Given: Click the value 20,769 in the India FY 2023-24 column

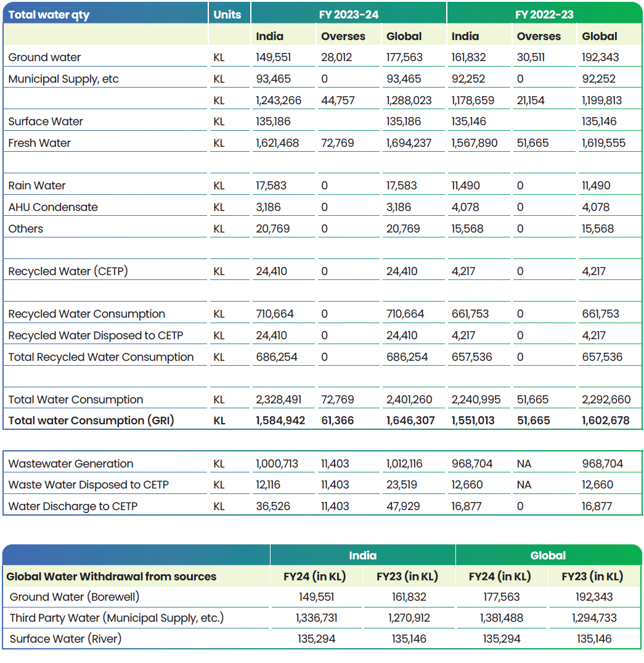Looking at the screenshot, I should pos(272,229).
